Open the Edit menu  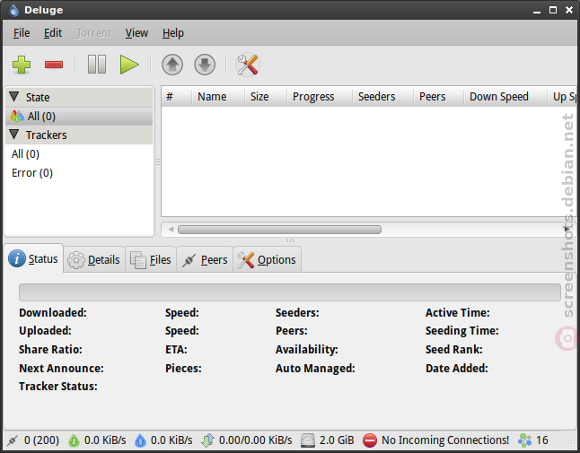(53, 33)
